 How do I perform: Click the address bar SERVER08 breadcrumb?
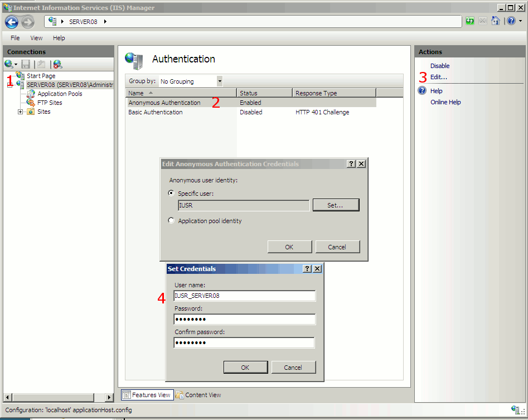[83, 22]
